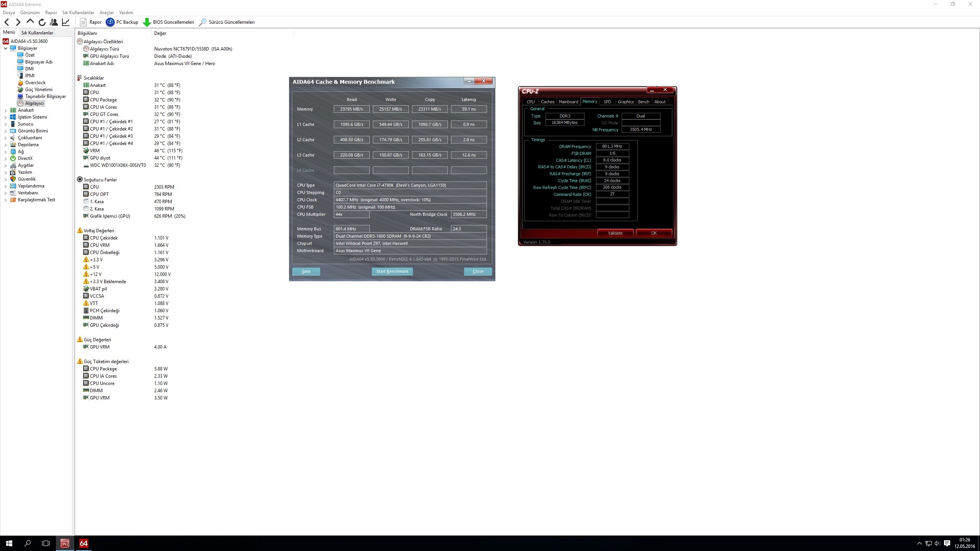Switch to the Menü sidebar tab

tap(9, 33)
